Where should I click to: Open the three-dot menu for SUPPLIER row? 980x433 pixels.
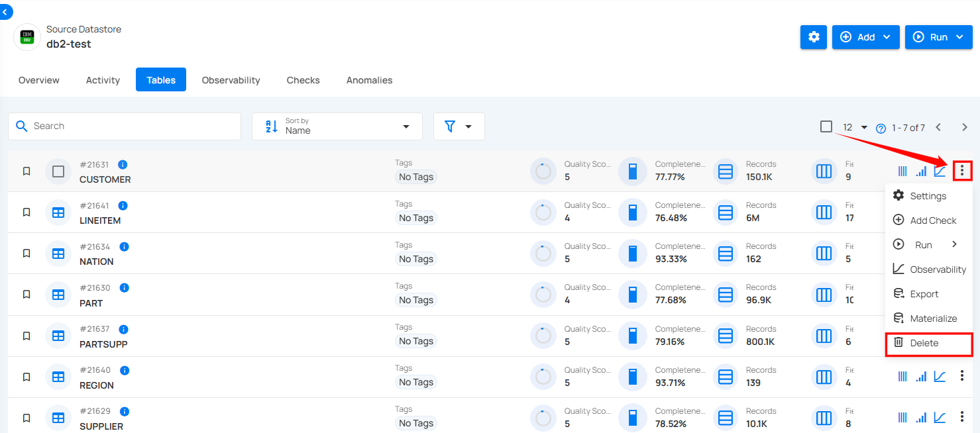click(961, 417)
